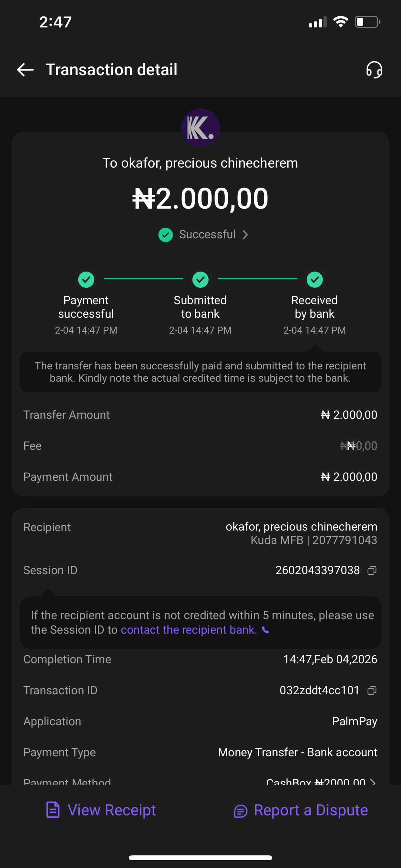Tap the View Receipt document icon
This screenshot has height=868, width=401.
[53, 811]
